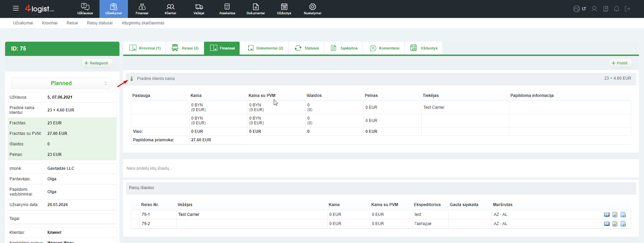
Task: Switch to Kroviniai (1) tab
Action: [x=145, y=48]
